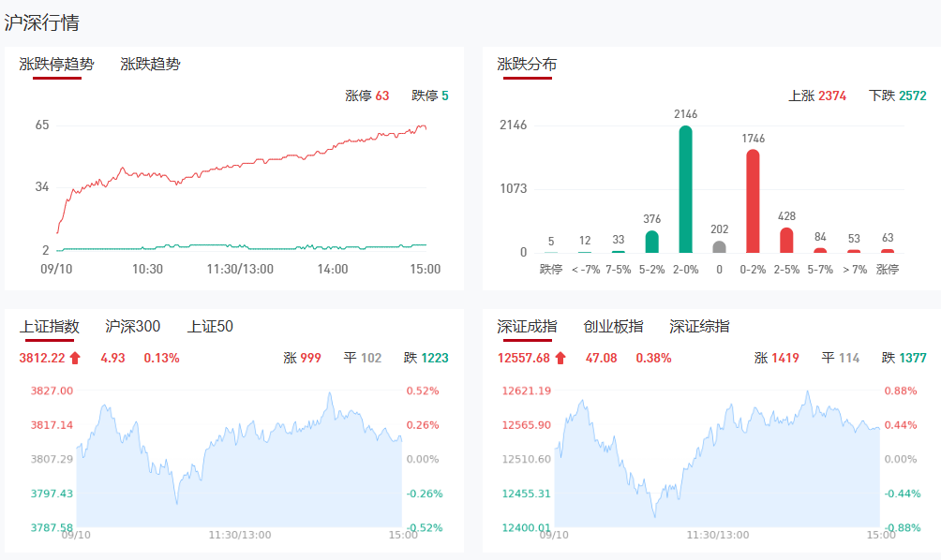Switch to the 沪深300 tab

click(133, 326)
